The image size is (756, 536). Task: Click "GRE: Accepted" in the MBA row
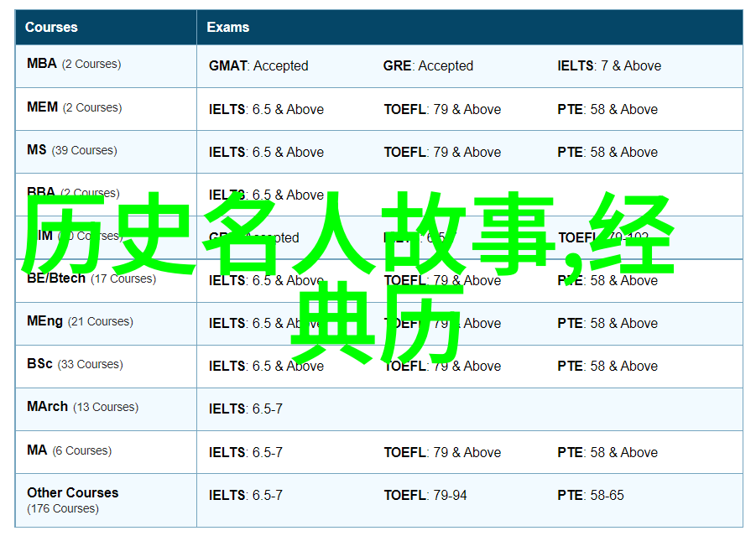point(428,65)
